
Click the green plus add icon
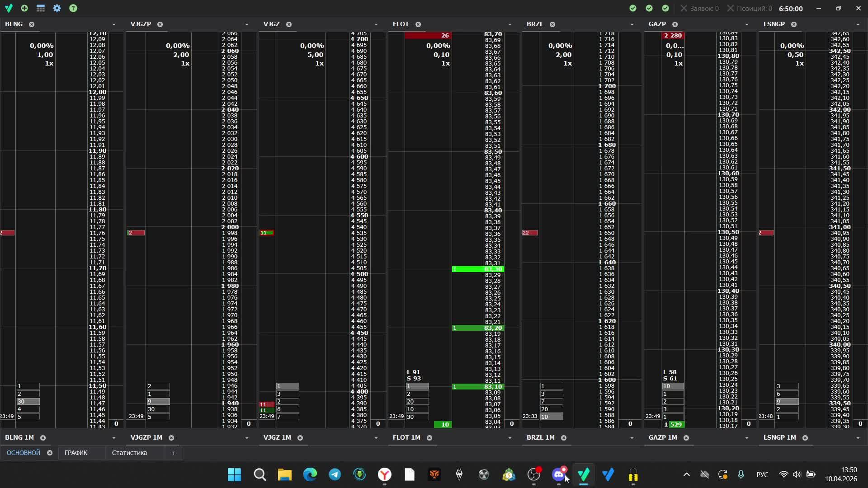[24, 8]
